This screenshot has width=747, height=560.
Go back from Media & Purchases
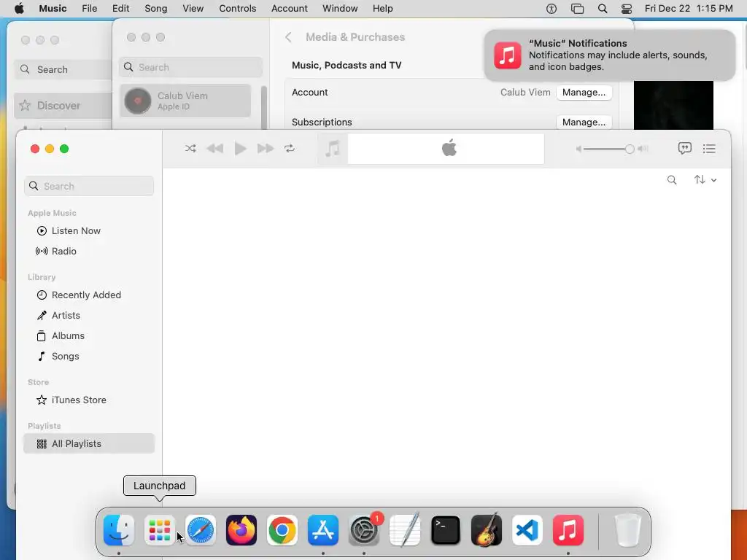click(288, 37)
